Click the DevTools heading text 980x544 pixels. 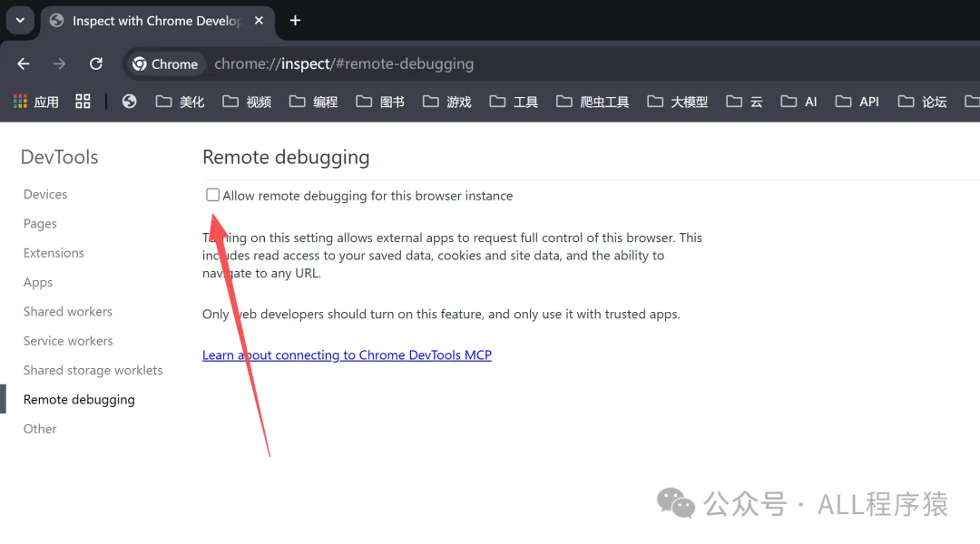(x=59, y=158)
